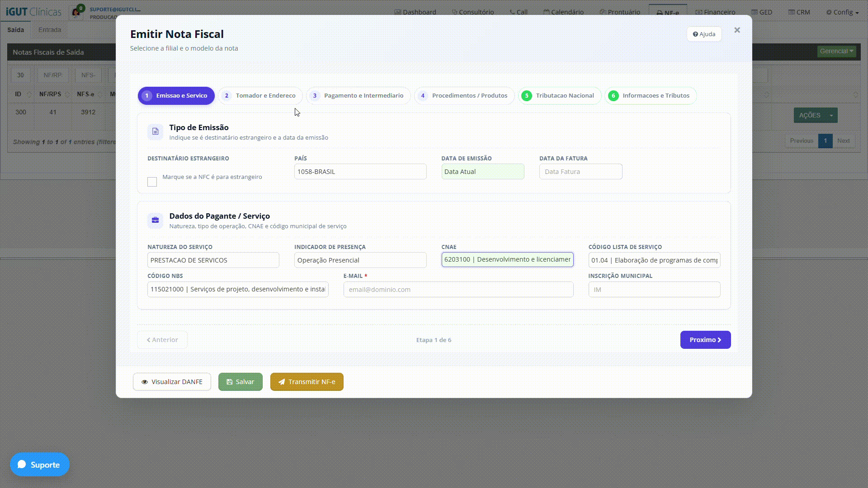Screen dimensions: 868x488
Task: Open Ajuda help button
Action: [x=704, y=34]
